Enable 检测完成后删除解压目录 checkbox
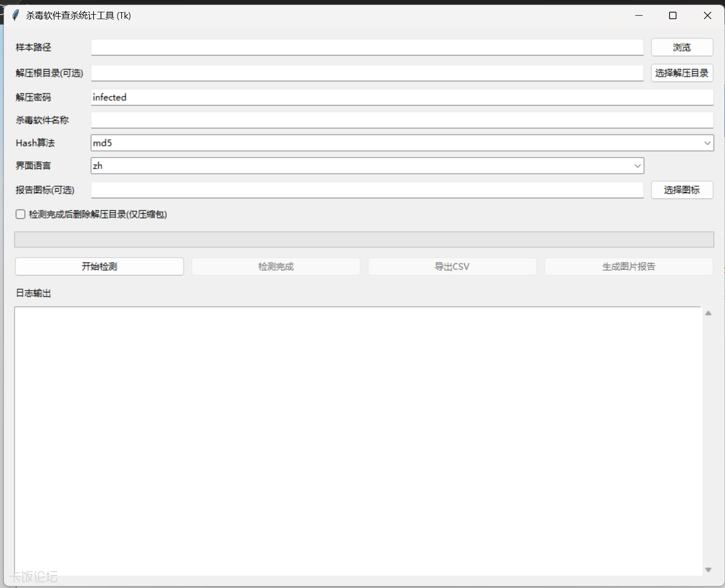The image size is (725, 588). 21,214
